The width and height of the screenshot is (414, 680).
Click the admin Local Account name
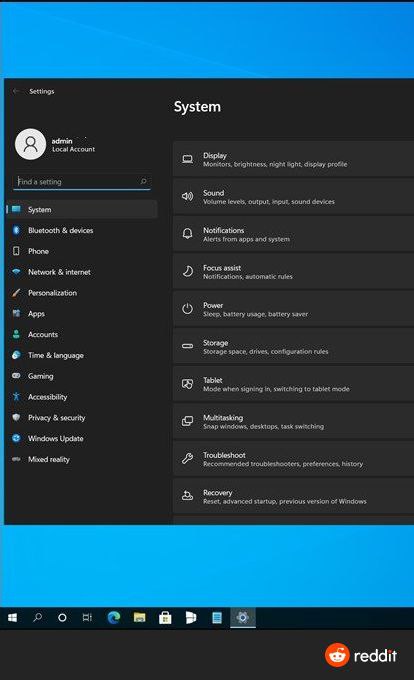[73, 145]
